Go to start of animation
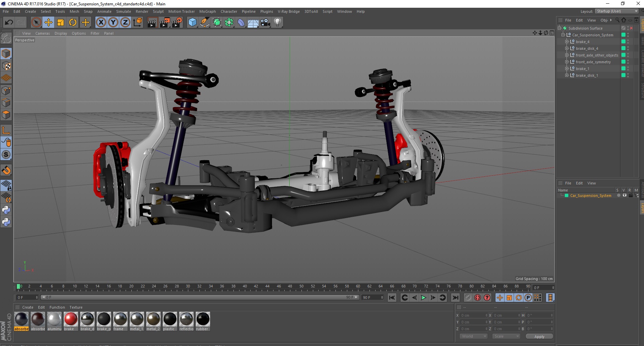 pyautogui.click(x=392, y=298)
